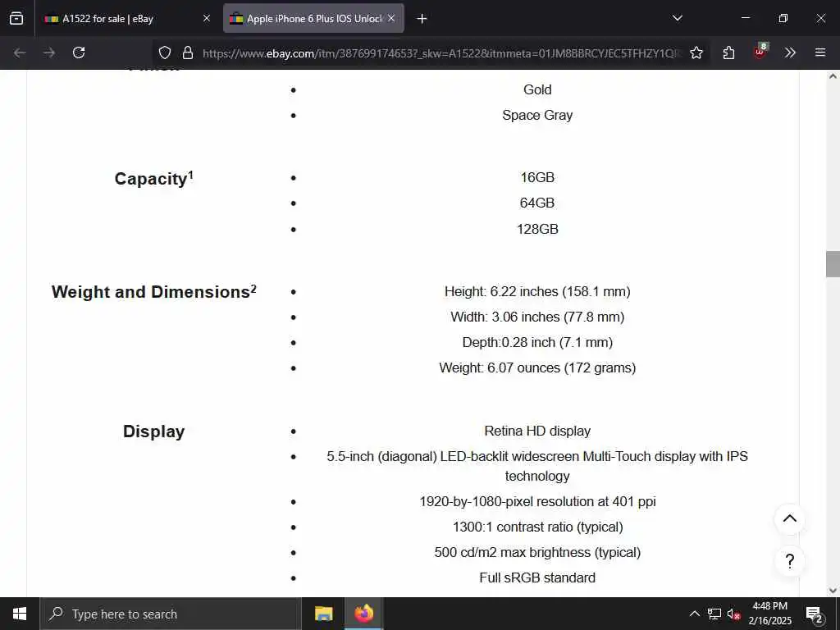Show hidden system tray icons
The width and height of the screenshot is (840, 630).
(694, 614)
